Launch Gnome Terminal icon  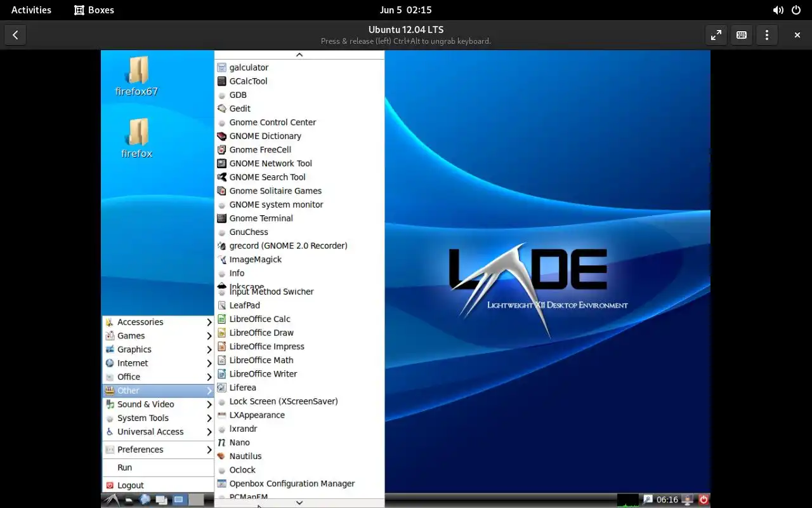(x=221, y=218)
